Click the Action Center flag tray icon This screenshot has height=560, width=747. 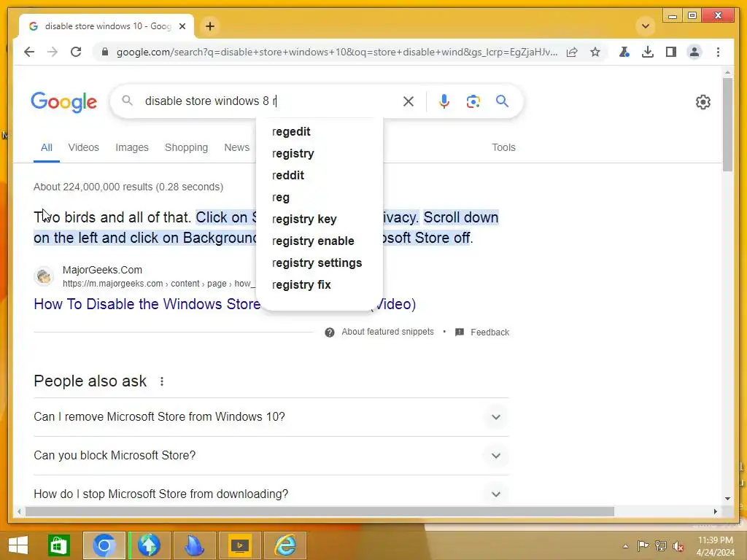tap(643, 545)
